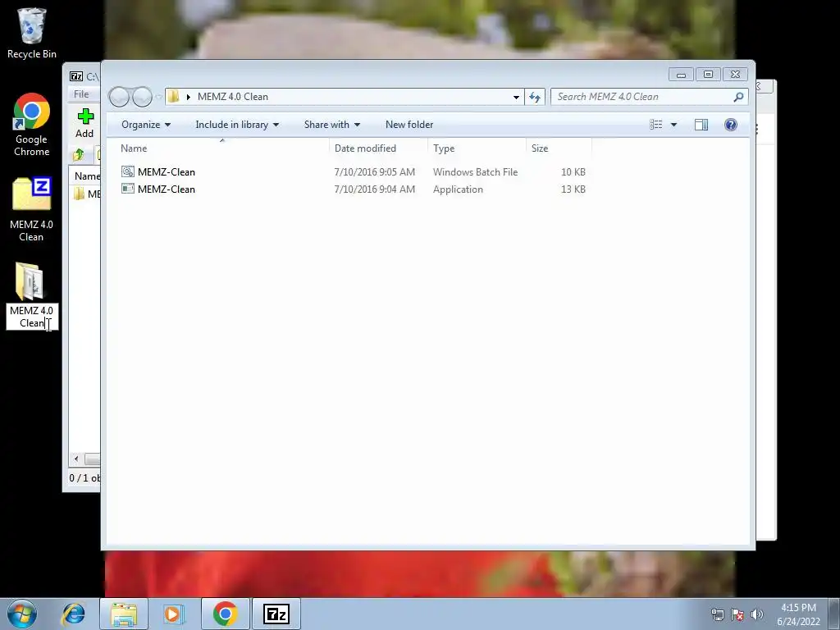The image size is (840, 630).
Task: Open the Action Center flag icon
Action: click(737, 614)
